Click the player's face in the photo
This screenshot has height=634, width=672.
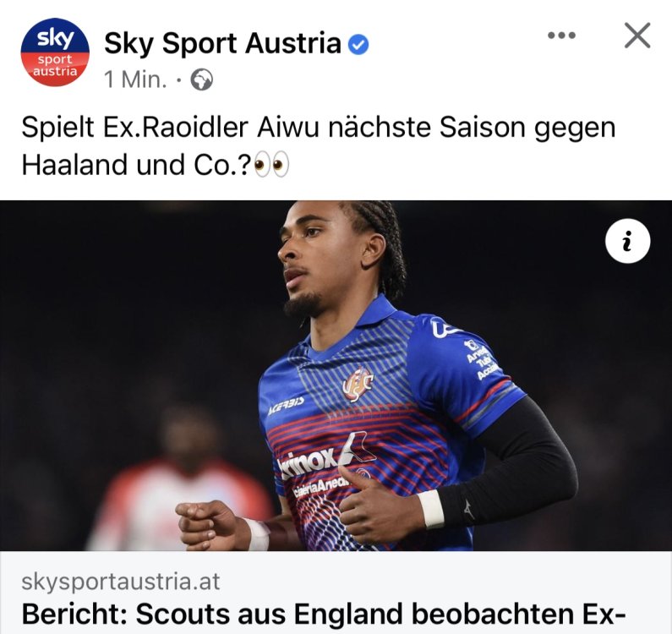(x=318, y=259)
